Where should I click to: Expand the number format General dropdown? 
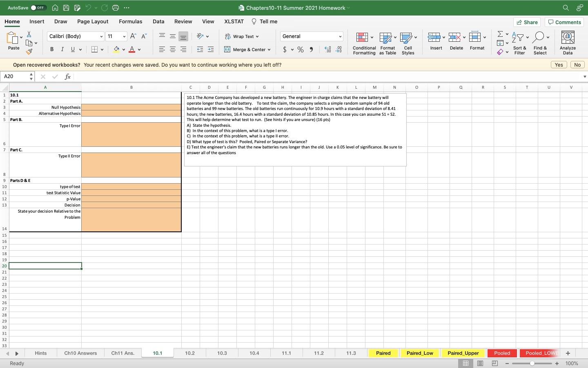[x=340, y=36]
